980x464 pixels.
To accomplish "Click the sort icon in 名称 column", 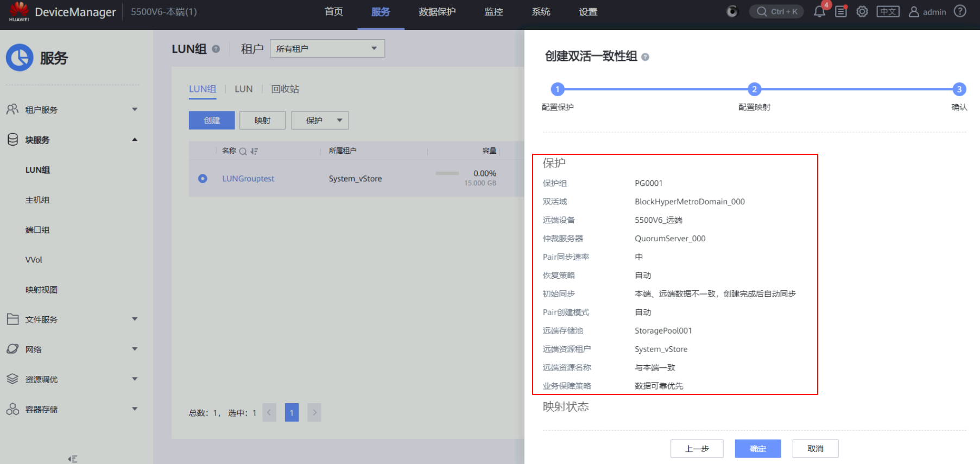I will click(254, 151).
